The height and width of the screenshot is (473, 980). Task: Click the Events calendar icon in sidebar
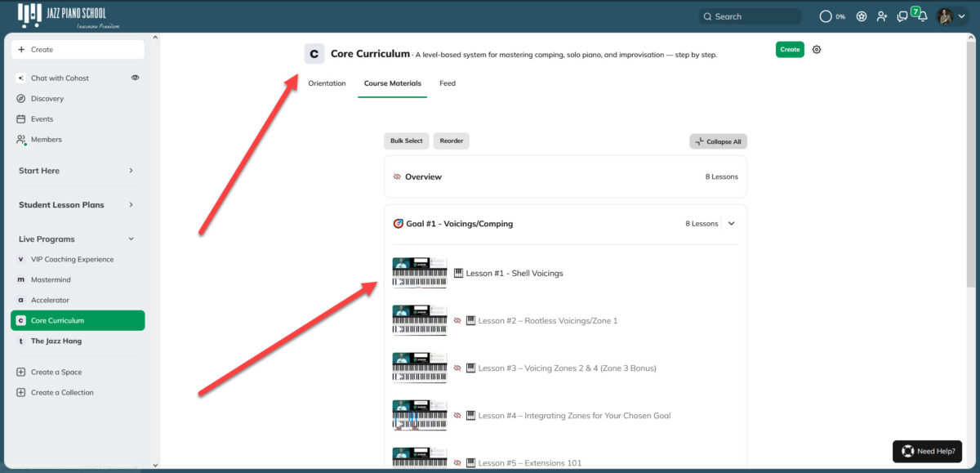click(x=21, y=119)
